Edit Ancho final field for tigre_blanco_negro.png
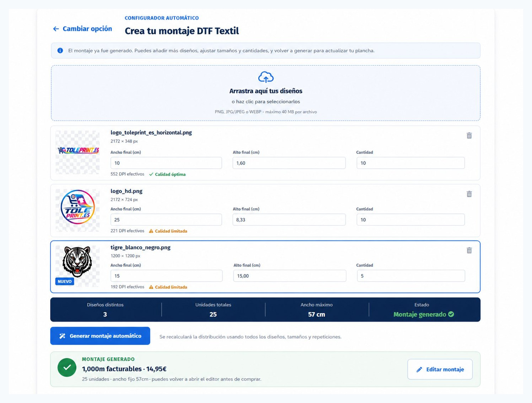This screenshot has width=532, height=403. pyautogui.click(x=167, y=276)
